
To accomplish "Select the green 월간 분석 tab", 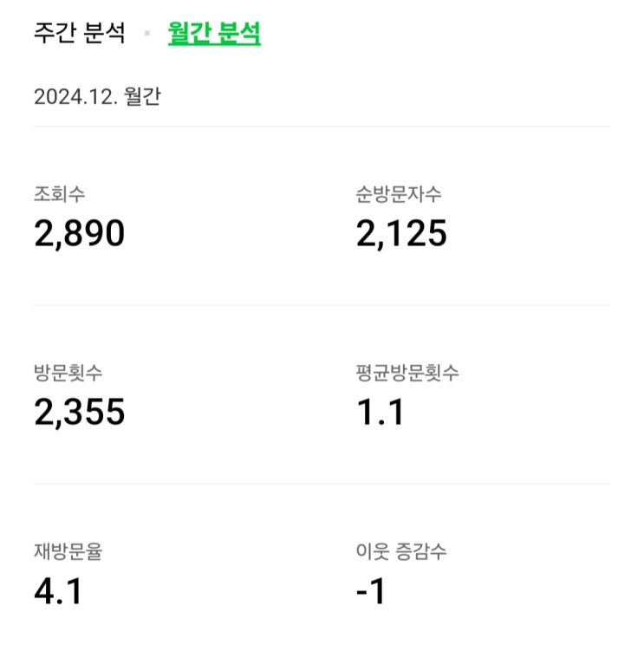I will [x=214, y=34].
